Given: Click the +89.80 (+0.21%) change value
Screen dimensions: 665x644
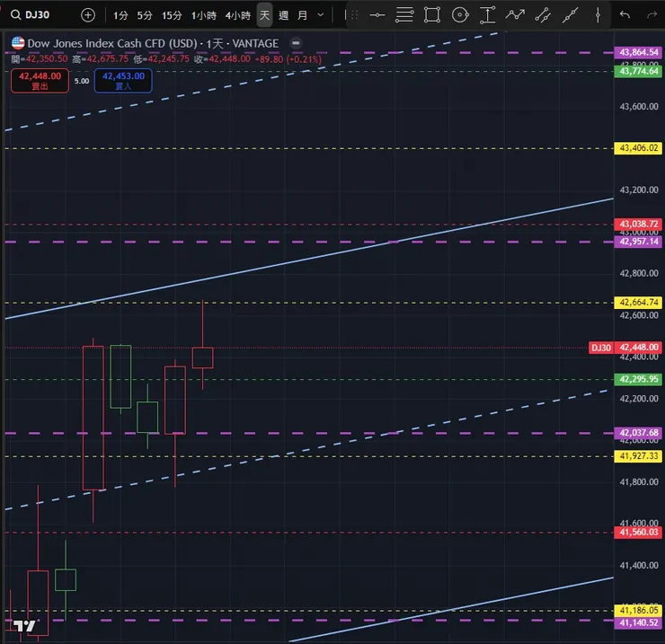Looking at the screenshot, I should tap(288, 59).
